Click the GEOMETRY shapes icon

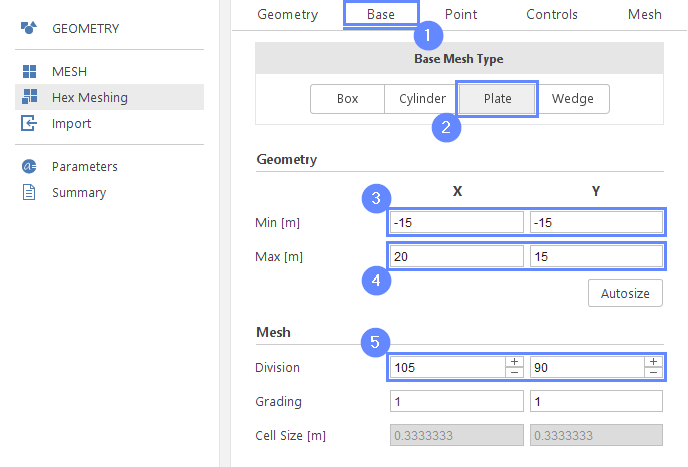pos(29,28)
